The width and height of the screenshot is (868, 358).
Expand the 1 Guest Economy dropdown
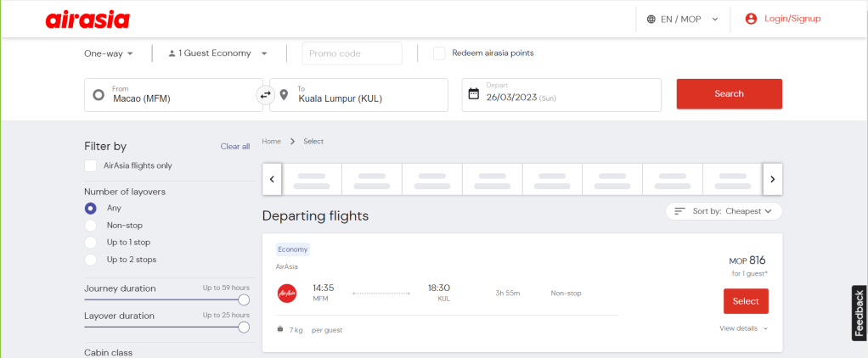click(217, 53)
